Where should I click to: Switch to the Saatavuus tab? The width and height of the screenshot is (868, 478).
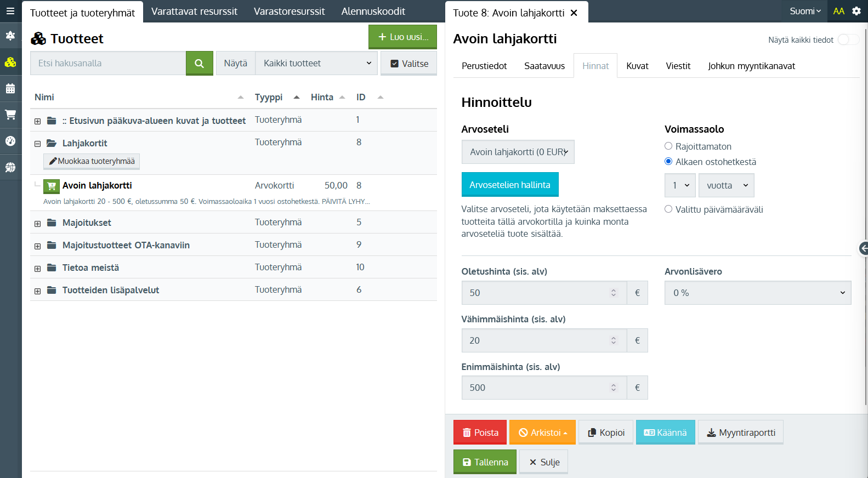[x=544, y=66]
